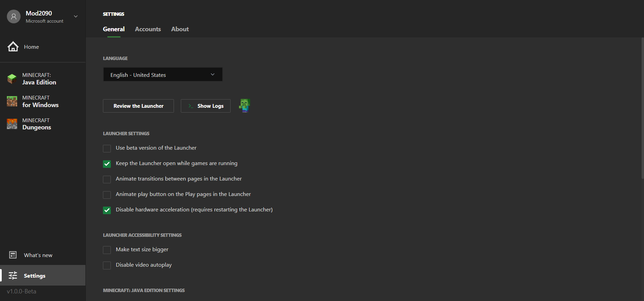The width and height of the screenshot is (644, 301).
Task: Click the v1.0.0-Beta version text
Action: tap(22, 291)
